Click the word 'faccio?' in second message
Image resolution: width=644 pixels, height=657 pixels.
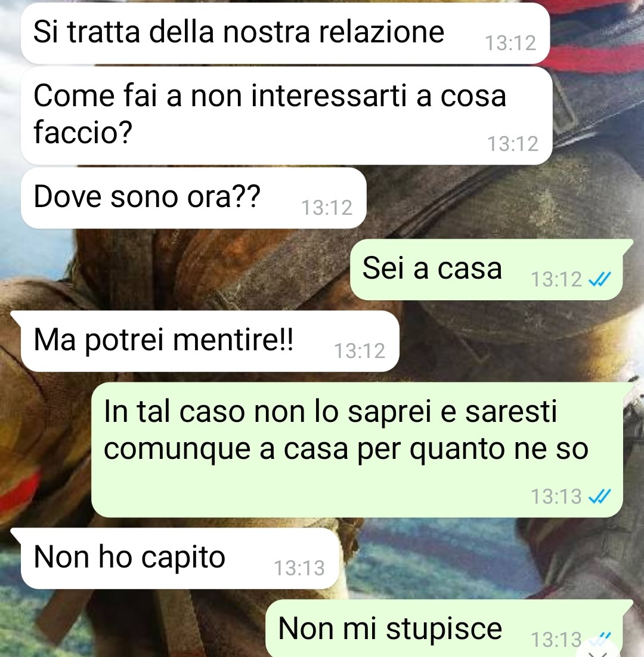point(83,132)
